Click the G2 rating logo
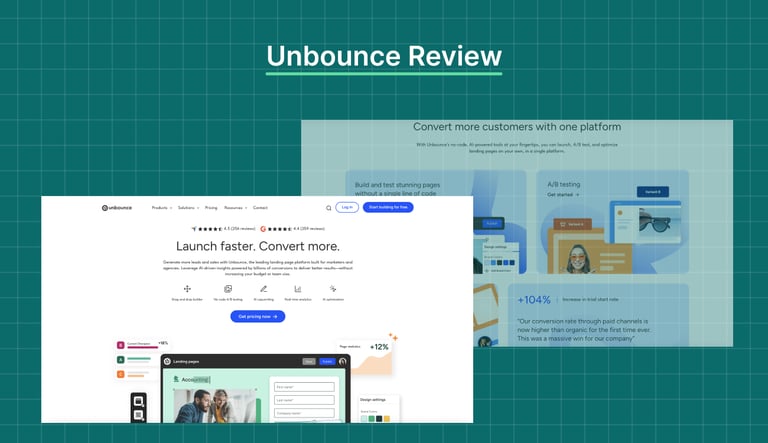768x443 pixels. pyautogui.click(x=263, y=229)
